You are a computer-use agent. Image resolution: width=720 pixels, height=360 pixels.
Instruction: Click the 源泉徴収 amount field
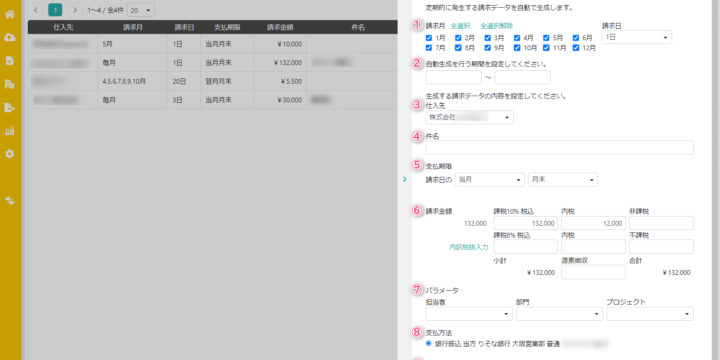coord(593,272)
